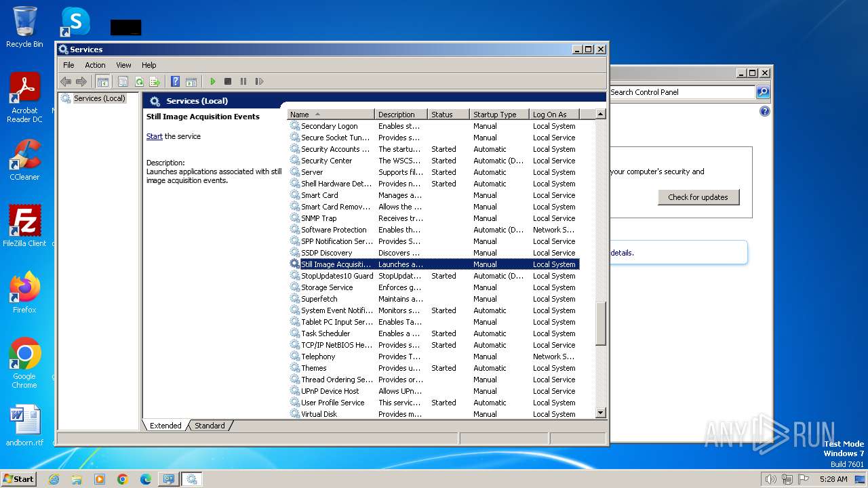This screenshot has width=868, height=488.
Task: Select the Server service row
Action: click(x=434, y=172)
